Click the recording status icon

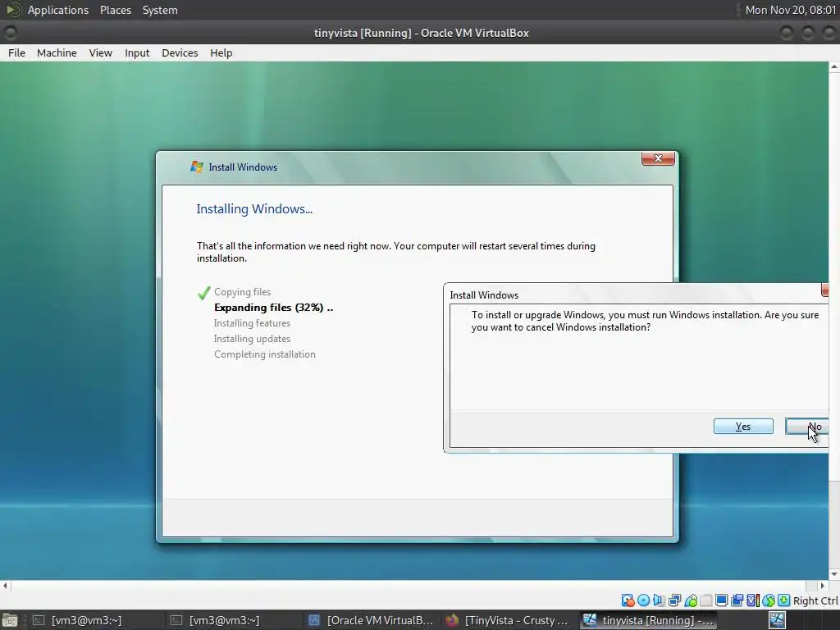tap(737, 600)
